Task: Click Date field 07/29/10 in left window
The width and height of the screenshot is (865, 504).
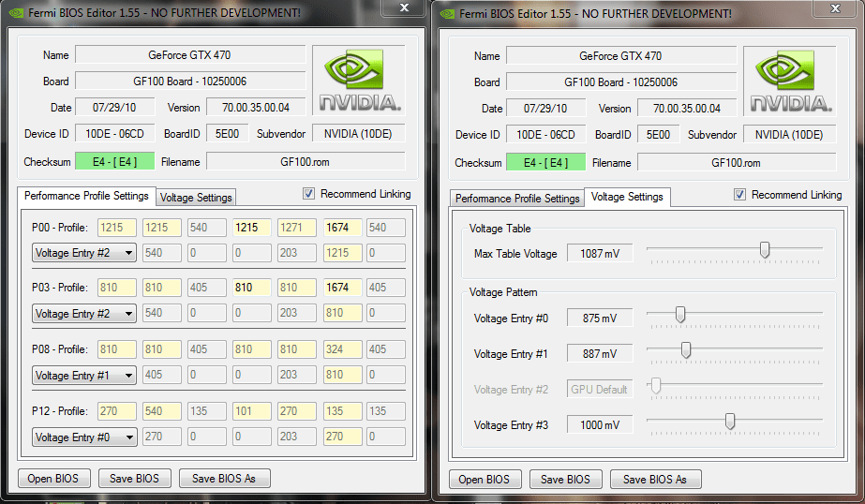Action: pos(114,108)
